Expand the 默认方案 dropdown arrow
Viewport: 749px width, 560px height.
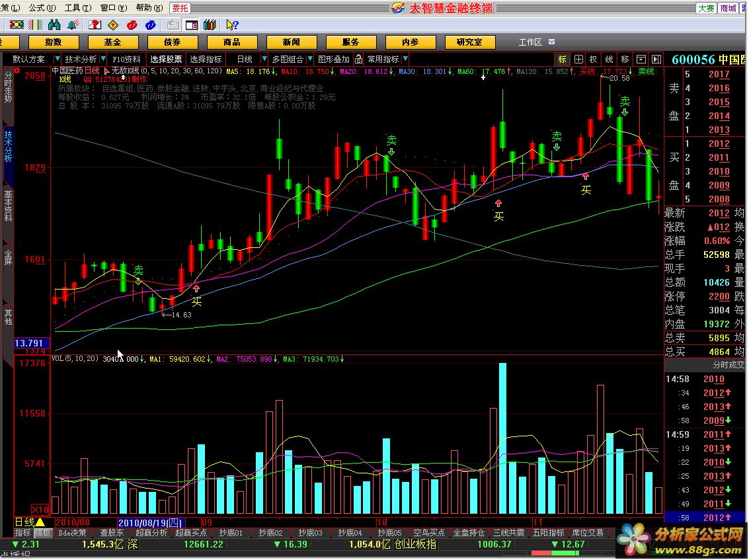(58, 59)
